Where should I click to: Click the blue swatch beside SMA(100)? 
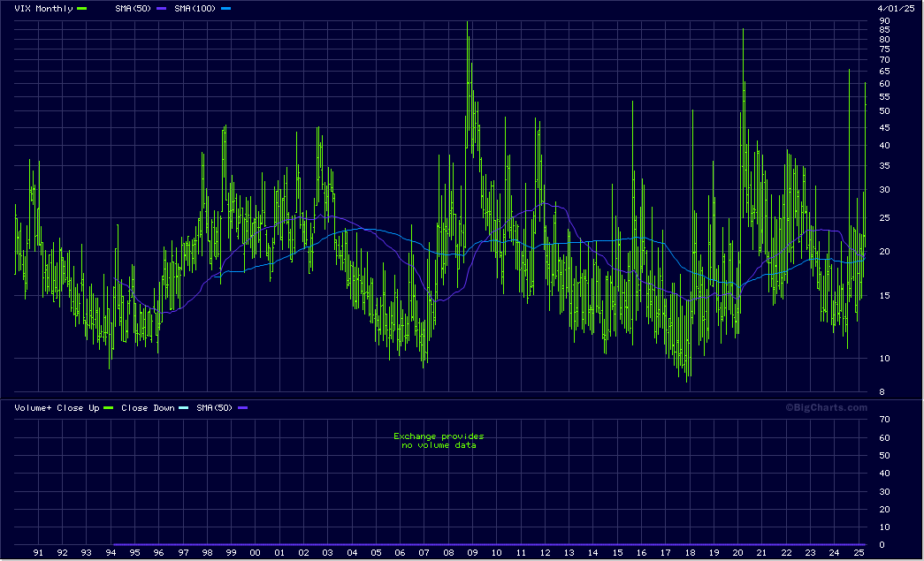225,8
